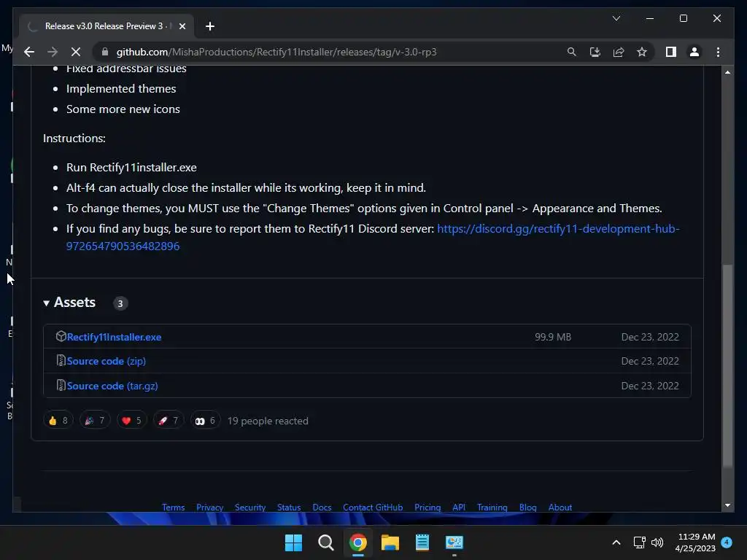Download Source code (tar.gz)

[x=112, y=386]
